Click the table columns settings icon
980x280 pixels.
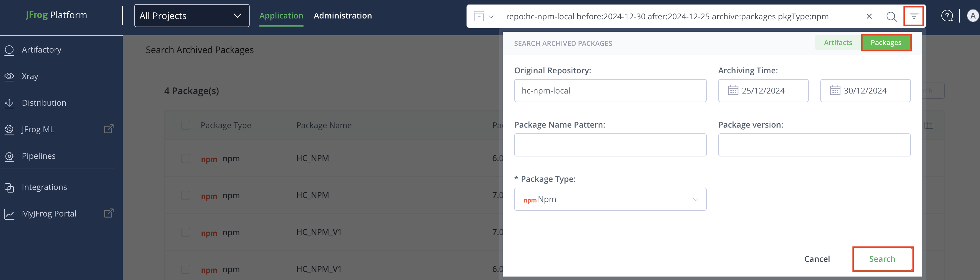pos(929,125)
